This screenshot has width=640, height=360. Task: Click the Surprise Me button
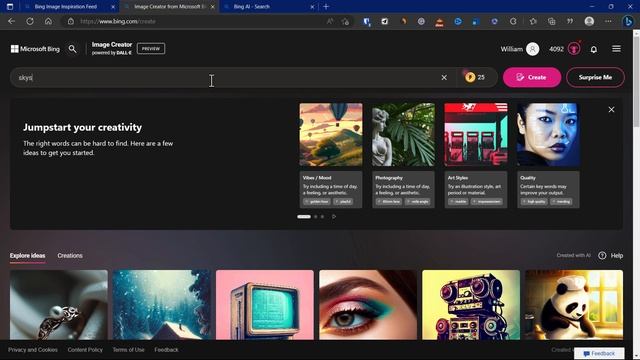coord(595,77)
